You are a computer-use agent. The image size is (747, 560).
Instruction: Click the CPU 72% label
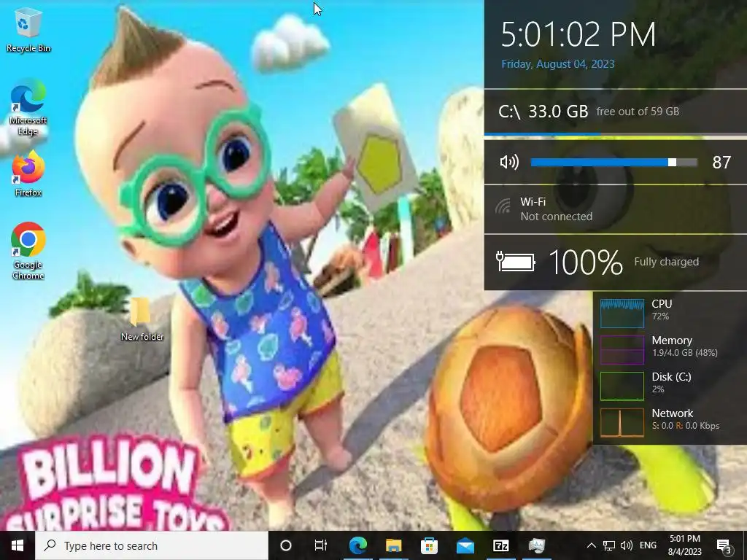[x=662, y=309]
